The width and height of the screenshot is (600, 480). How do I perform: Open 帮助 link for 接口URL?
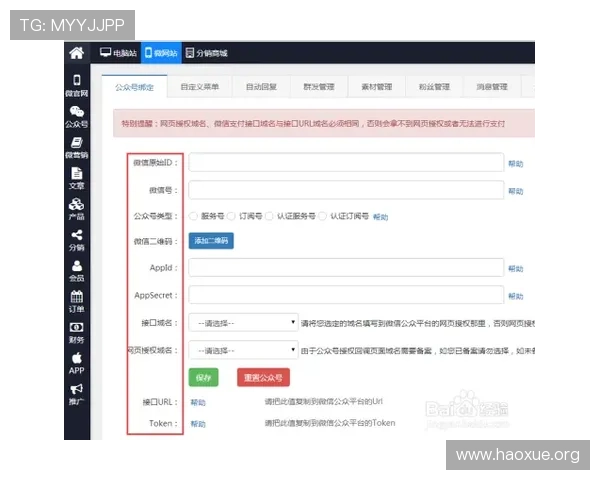[198, 402]
